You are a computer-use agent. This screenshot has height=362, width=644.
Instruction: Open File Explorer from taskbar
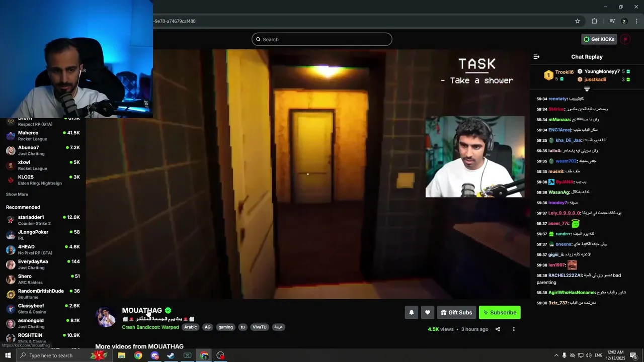[122, 355]
